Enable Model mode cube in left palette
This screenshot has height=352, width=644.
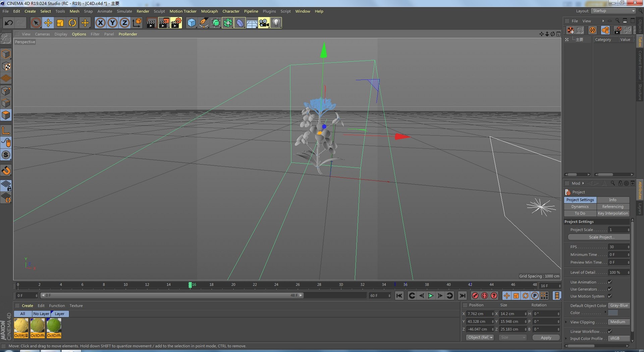tap(6, 54)
